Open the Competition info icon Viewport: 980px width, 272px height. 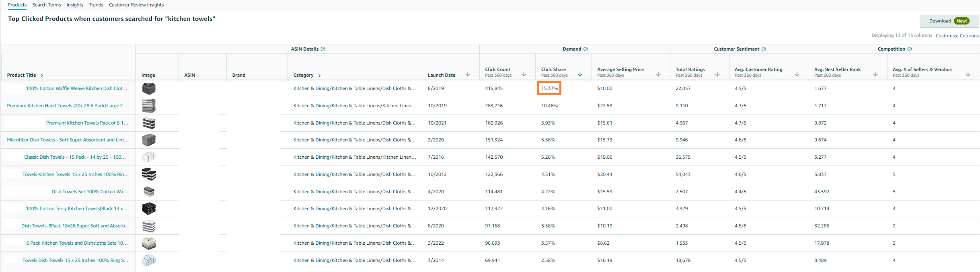pyautogui.click(x=910, y=49)
